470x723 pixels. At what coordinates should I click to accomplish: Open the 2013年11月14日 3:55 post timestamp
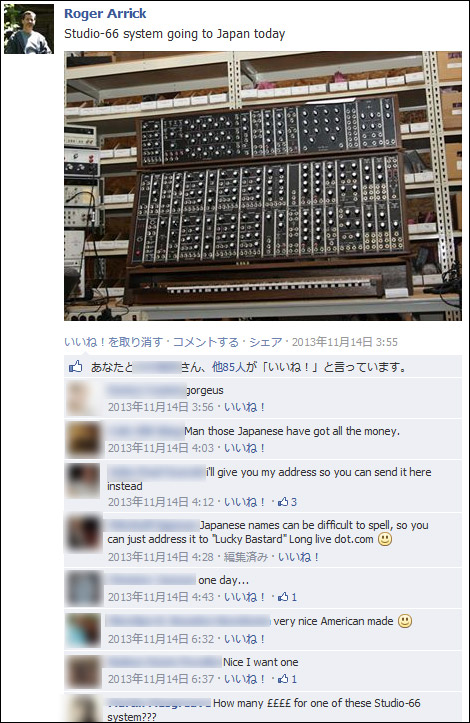[x=345, y=342]
